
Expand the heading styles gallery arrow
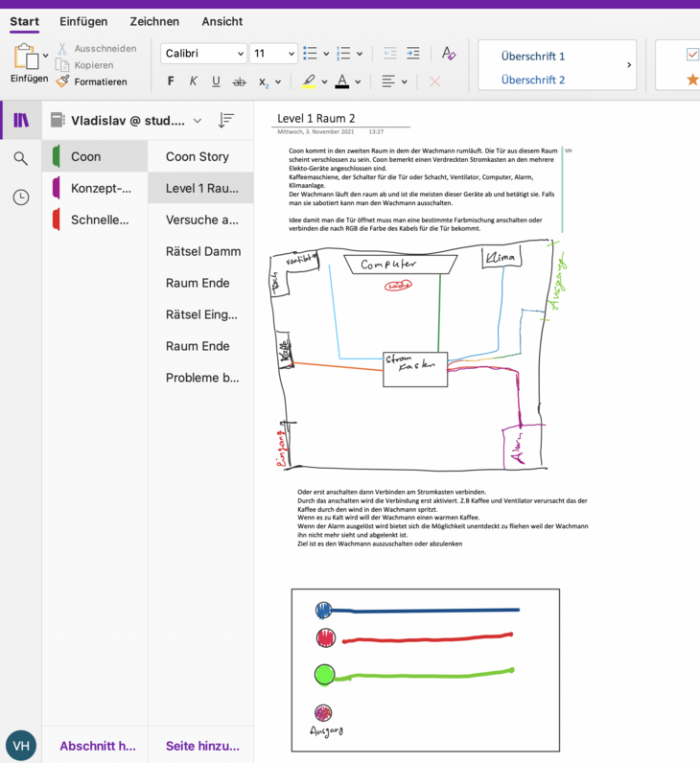coord(629,65)
